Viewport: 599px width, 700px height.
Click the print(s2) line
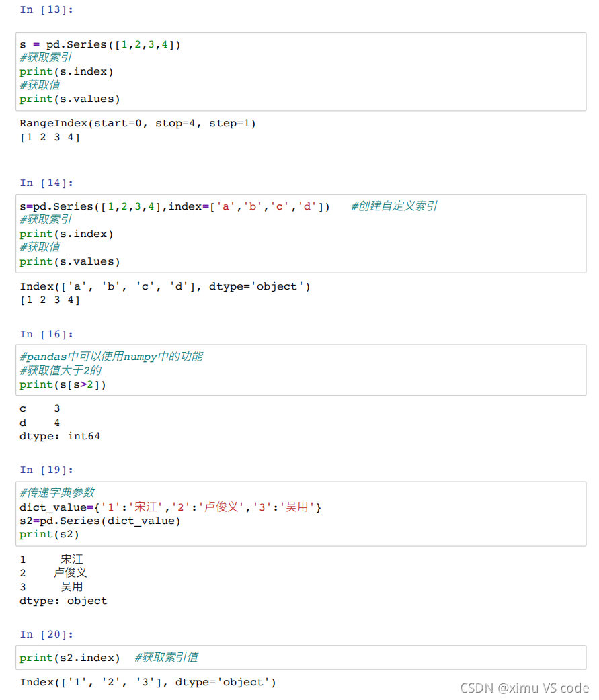(49, 534)
